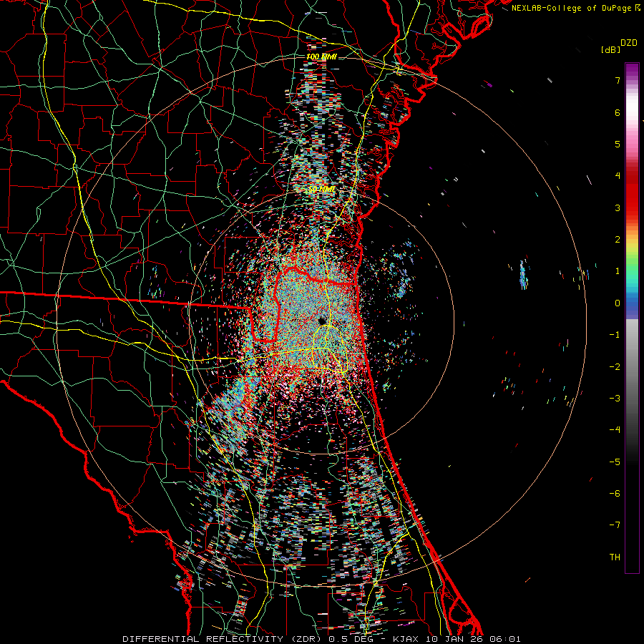The image size is (644, 644).
Task: Select the 0 value on the scale
Action: 618,303
